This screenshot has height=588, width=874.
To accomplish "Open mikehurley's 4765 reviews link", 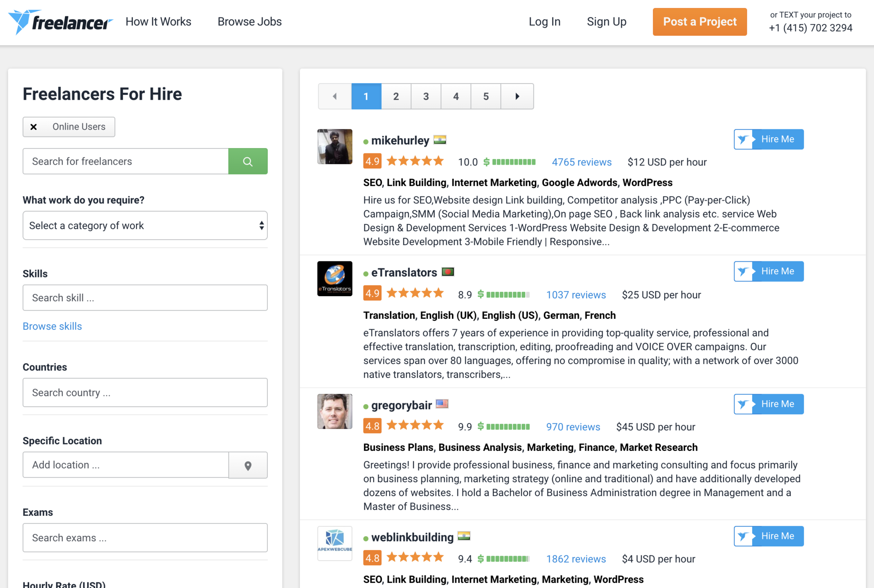I will pos(581,162).
